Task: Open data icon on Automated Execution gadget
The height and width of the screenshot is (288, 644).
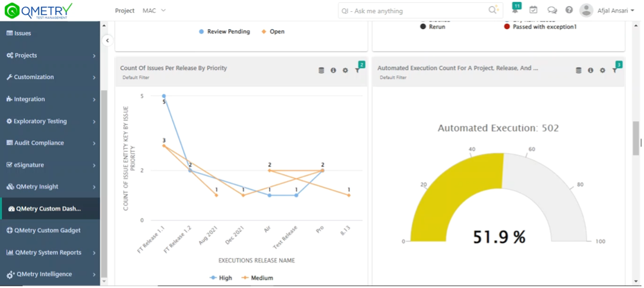Action: [x=578, y=71]
